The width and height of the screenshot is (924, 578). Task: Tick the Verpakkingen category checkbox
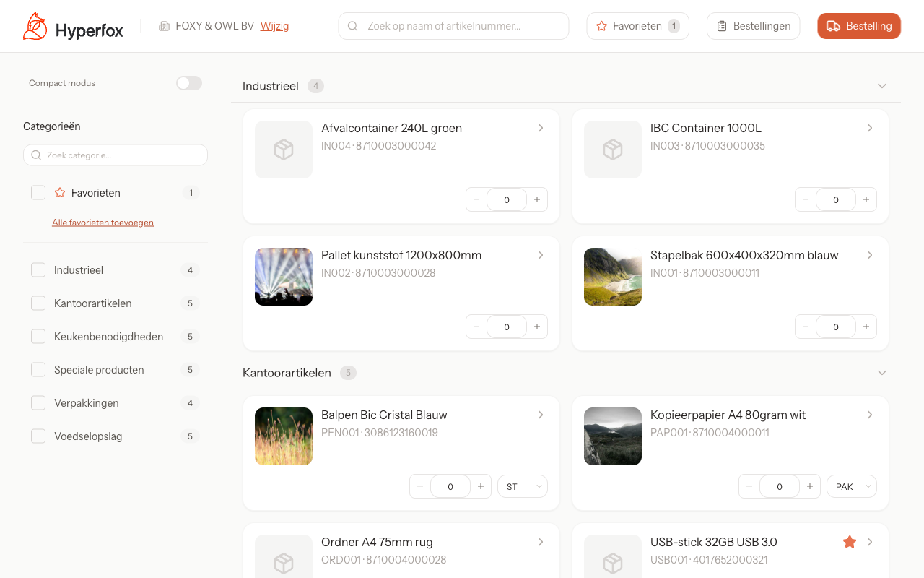[x=38, y=403]
